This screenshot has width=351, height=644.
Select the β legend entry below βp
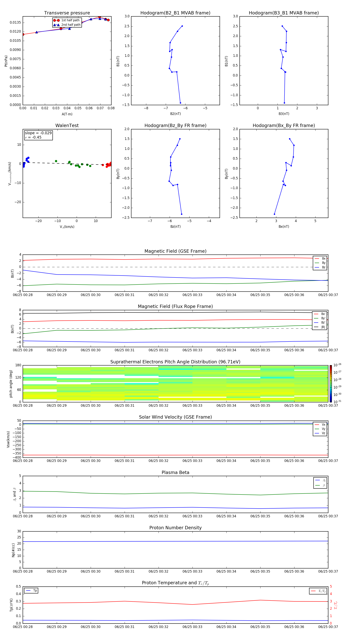click(x=320, y=486)
